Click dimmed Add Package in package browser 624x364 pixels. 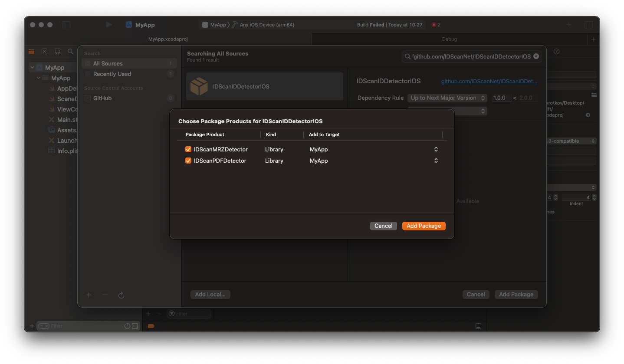(x=516, y=295)
